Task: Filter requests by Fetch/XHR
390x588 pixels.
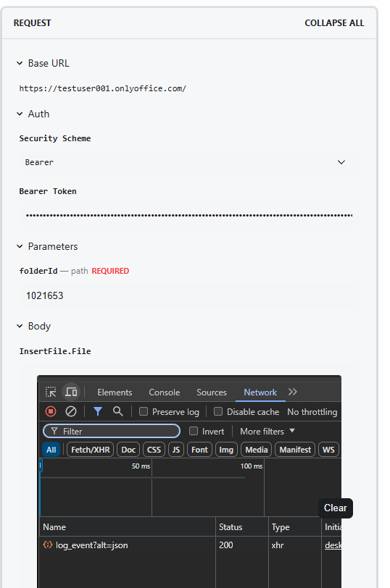Action: [91, 450]
